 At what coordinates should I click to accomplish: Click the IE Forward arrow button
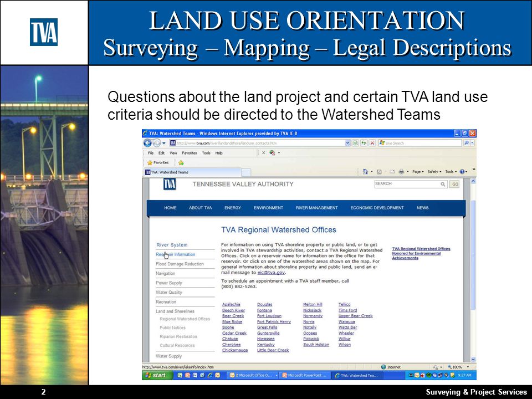[x=156, y=143]
